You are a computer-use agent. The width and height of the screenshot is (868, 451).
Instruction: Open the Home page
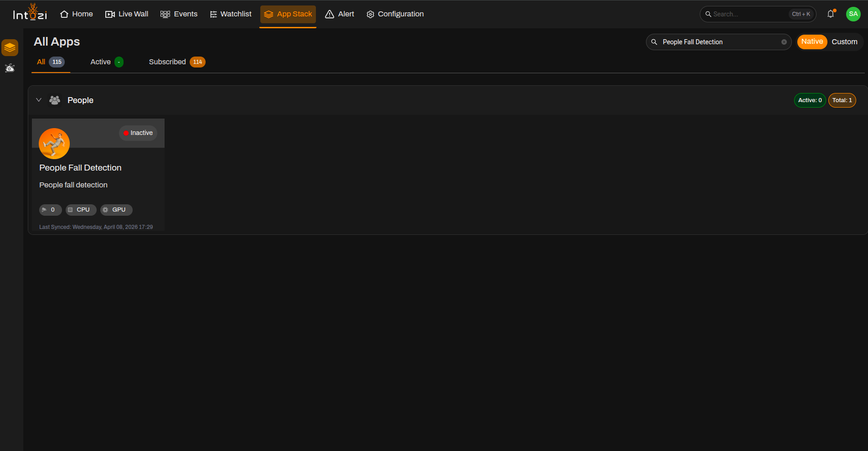pyautogui.click(x=77, y=14)
